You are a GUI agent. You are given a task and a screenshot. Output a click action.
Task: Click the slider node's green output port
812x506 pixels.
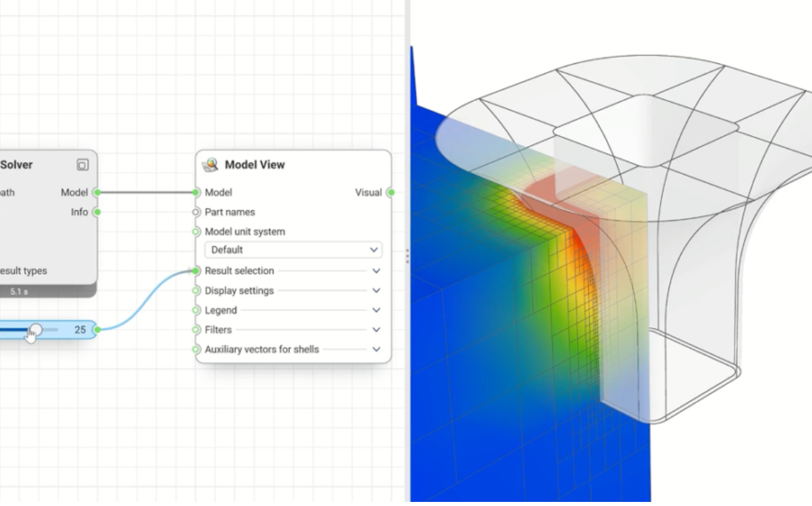[x=97, y=330]
